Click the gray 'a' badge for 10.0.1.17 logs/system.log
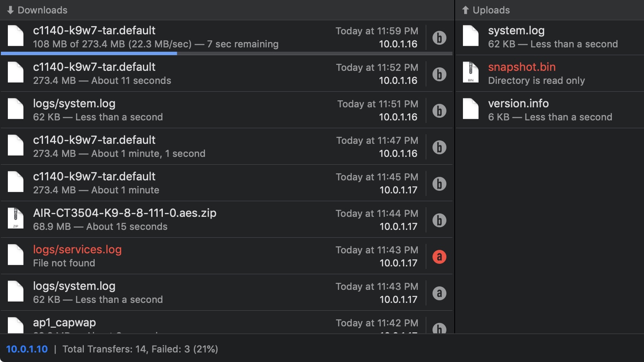 pyautogui.click(x=439, y=293)
